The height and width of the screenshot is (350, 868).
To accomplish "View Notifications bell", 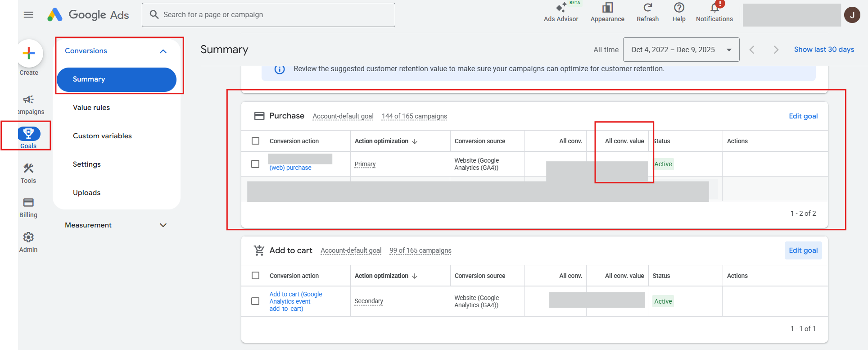I will [x=714, y=12].
